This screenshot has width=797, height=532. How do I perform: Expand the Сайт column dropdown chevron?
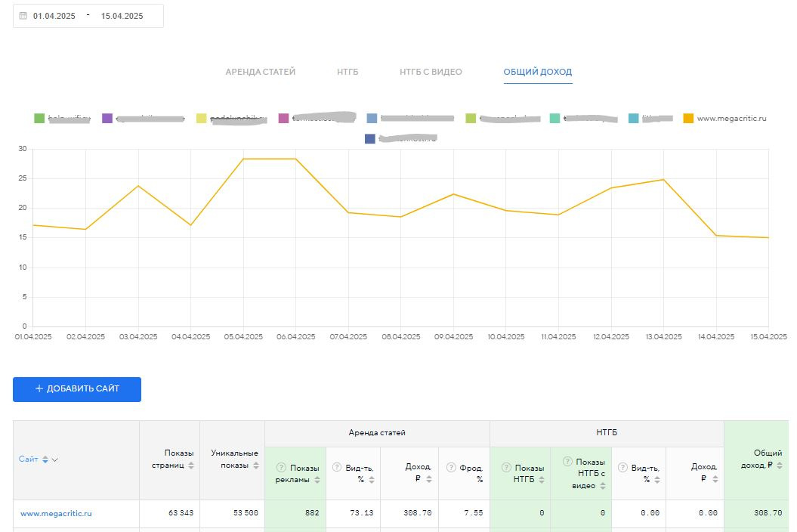(55, 459)
